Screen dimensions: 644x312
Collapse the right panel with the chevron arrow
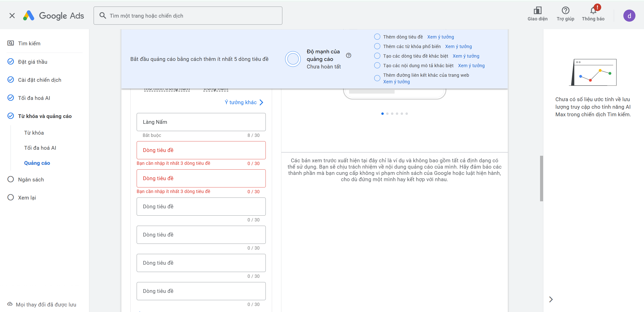[551, 299]
